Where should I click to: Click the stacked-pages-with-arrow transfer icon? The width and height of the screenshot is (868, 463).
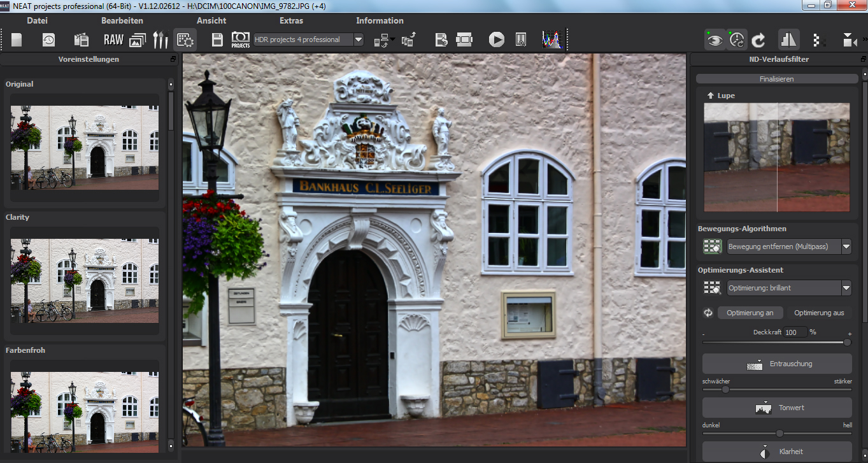408,39
